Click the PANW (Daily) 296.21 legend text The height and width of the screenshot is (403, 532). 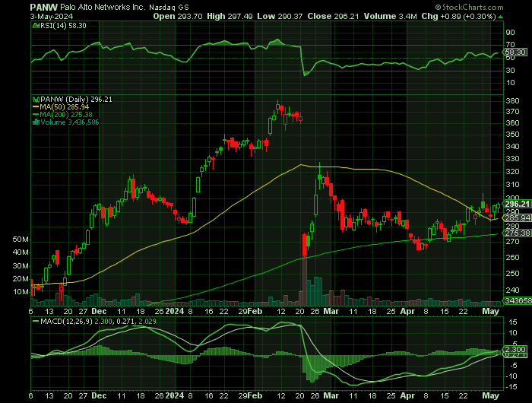coord(76,100)
